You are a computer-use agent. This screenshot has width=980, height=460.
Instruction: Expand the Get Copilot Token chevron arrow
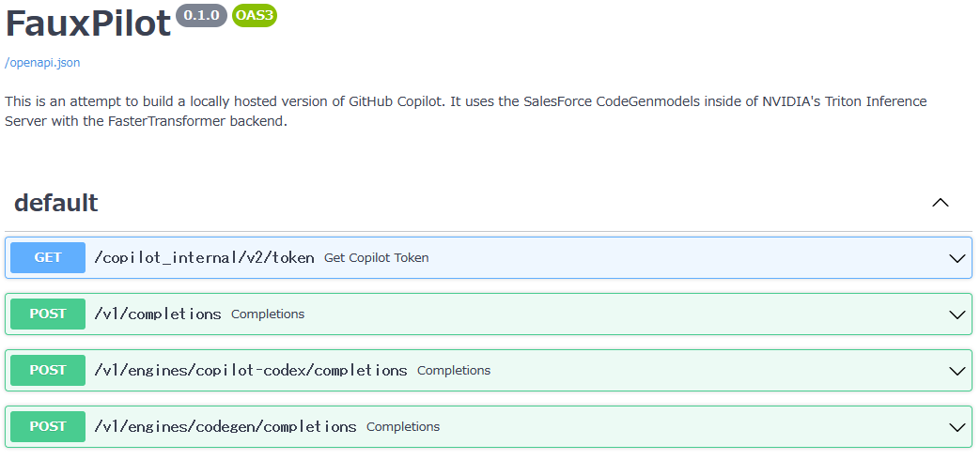957,258
